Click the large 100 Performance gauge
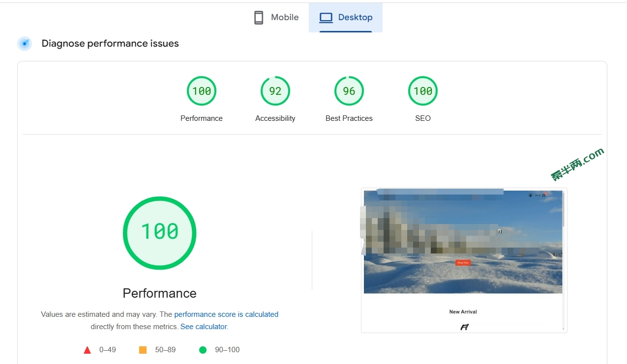 pyautogui.click(x=160, y=233)
